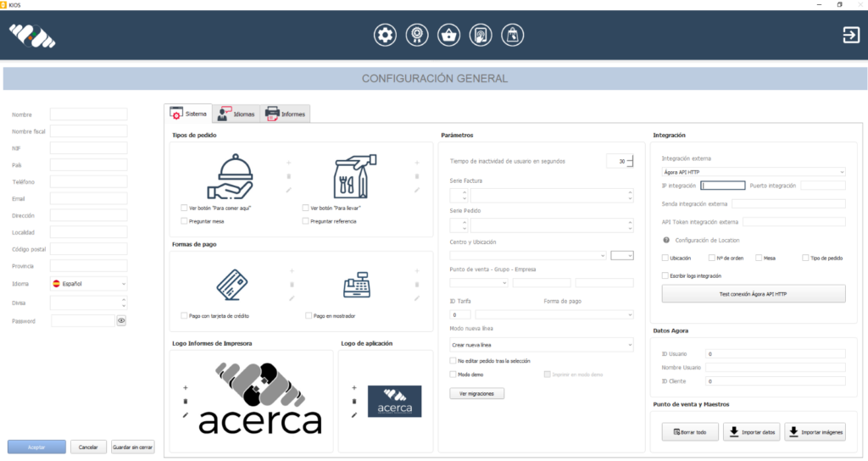The height and width of the screenshot is (461, 868).
Task: Enable 'Pago con tarjeta de crédito' checkbox
Action: pos(184,315)
